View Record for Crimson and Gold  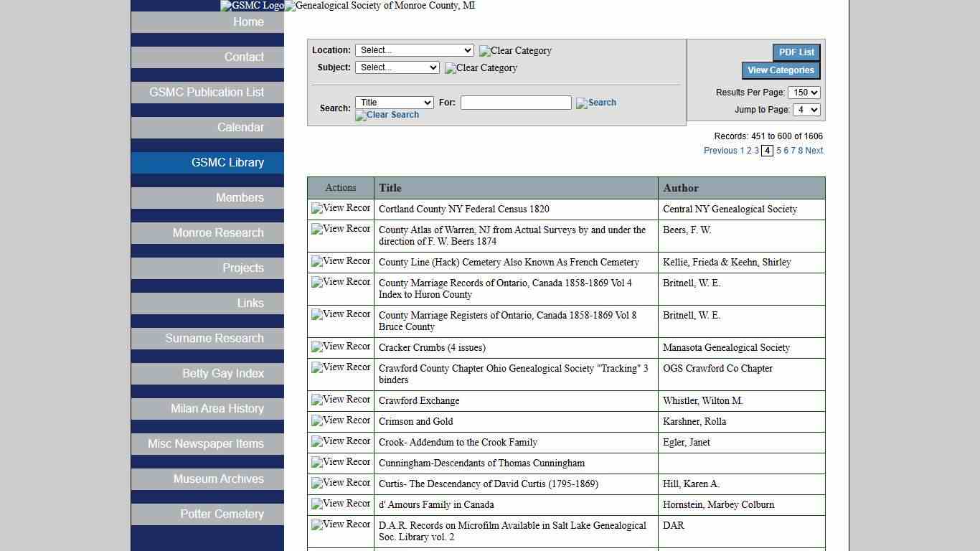pyautogui.click(x=340, y=422)
